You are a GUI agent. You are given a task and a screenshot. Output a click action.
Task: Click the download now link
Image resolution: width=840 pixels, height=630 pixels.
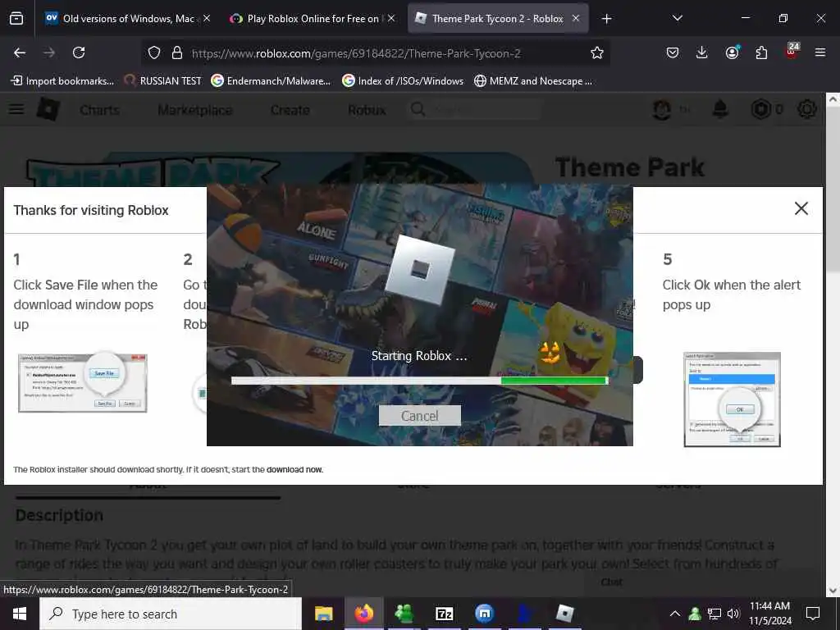click(294, 470)
